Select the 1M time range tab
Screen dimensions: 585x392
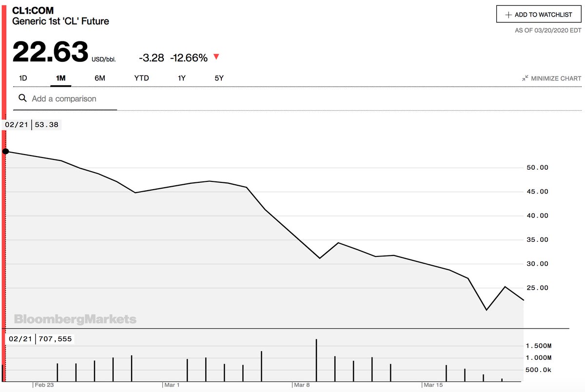[x=61, y=78]
